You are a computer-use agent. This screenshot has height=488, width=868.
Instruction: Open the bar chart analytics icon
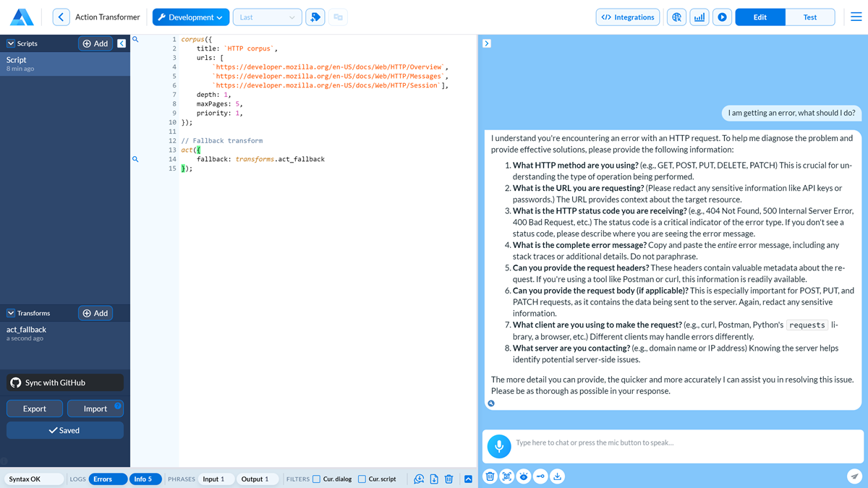tap(699, 17)
